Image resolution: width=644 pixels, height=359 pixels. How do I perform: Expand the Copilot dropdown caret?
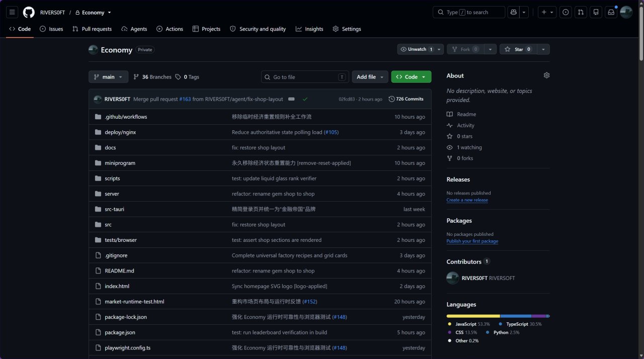pos(524,12)
